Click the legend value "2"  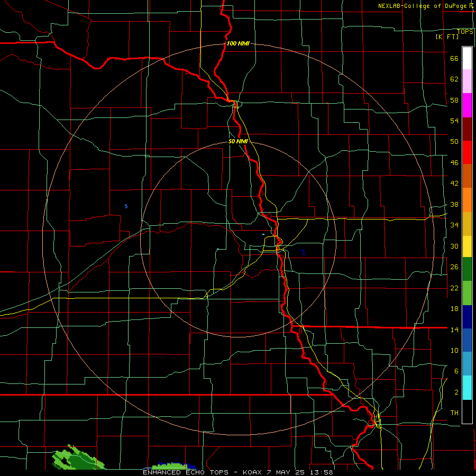coord(456,392)
